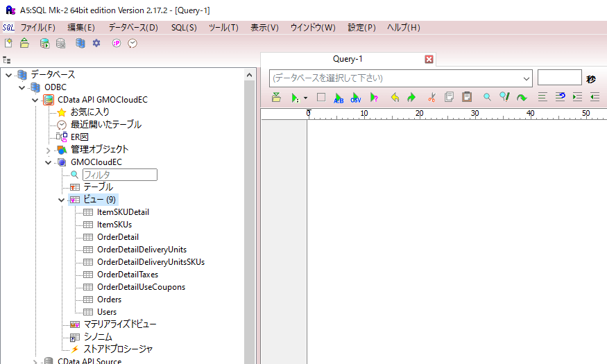Click the clock history icon in toolbar
This screenshot has height=364, width=607.
click(132, 43)
